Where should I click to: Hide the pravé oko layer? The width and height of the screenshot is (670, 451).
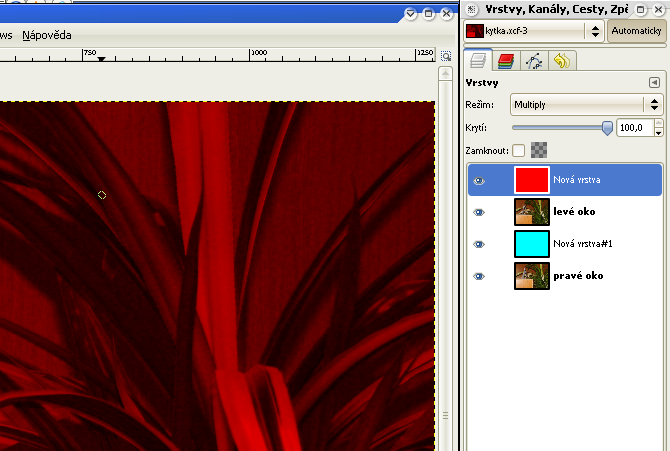pyautogui.click(x=479, y=276)
